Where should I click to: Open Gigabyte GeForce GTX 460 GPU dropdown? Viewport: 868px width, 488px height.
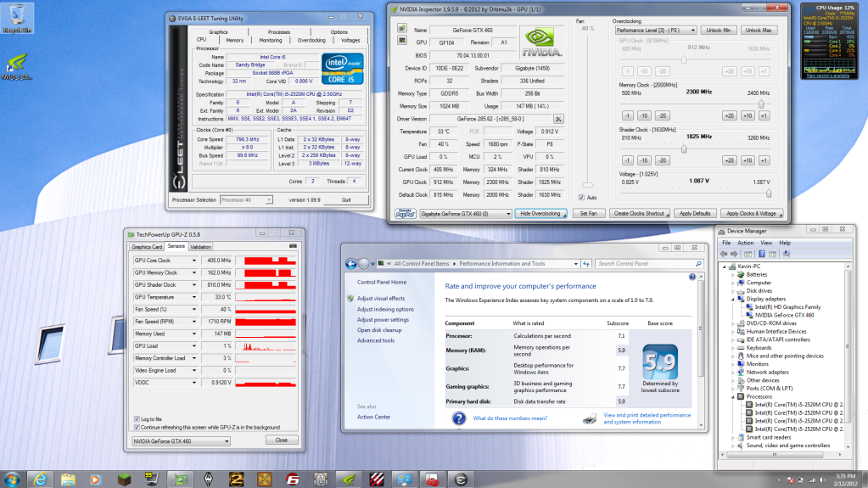click(x=465, y=214)
